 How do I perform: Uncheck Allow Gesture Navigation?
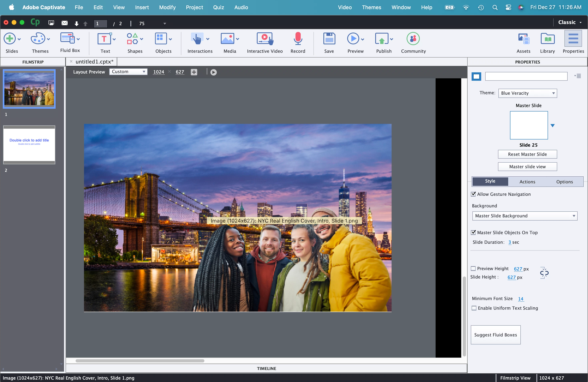tap(473, 194)
